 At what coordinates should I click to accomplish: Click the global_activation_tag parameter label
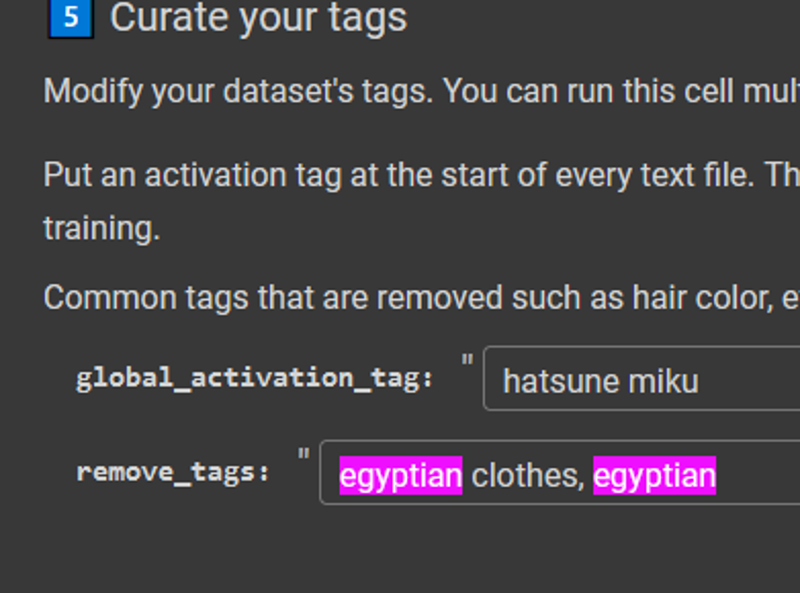[x=255, y=379]
